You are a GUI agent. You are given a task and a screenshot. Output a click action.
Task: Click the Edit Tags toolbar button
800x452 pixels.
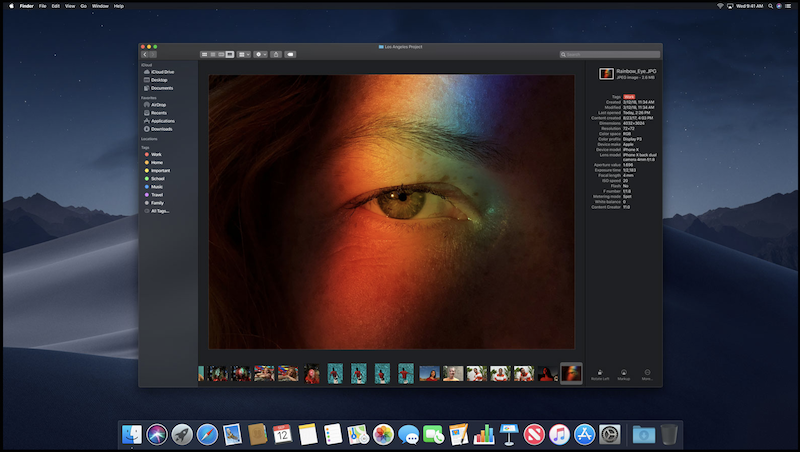(290, 54)
